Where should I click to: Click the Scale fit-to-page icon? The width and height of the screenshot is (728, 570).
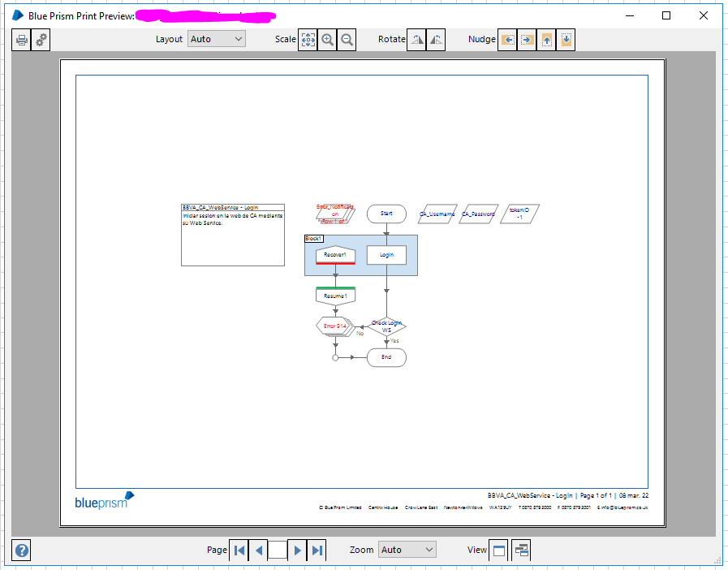(308, 40)
